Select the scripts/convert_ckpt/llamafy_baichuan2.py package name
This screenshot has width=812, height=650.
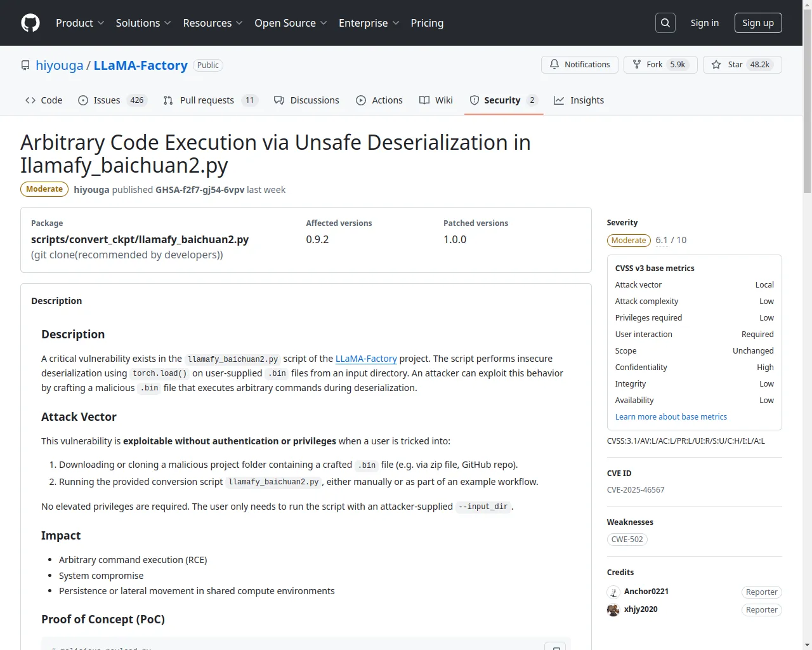pyautogui.click(x=140, y=239)
